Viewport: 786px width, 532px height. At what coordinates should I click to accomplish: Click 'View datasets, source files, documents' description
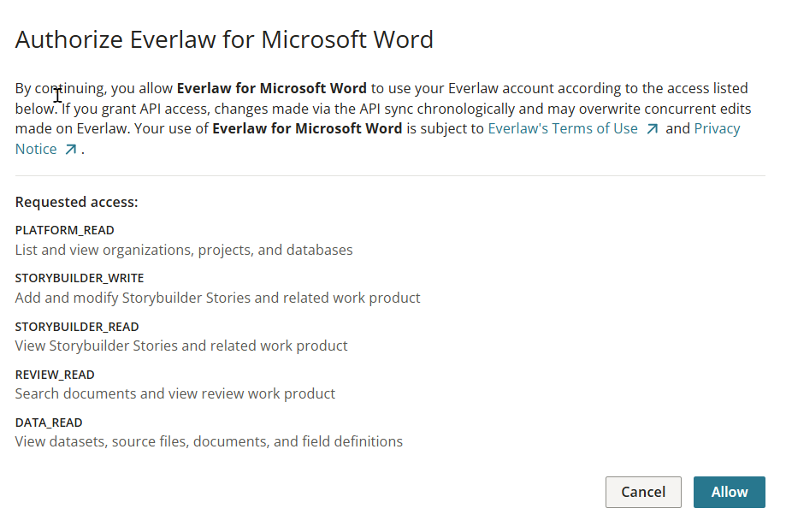point(209,441)
